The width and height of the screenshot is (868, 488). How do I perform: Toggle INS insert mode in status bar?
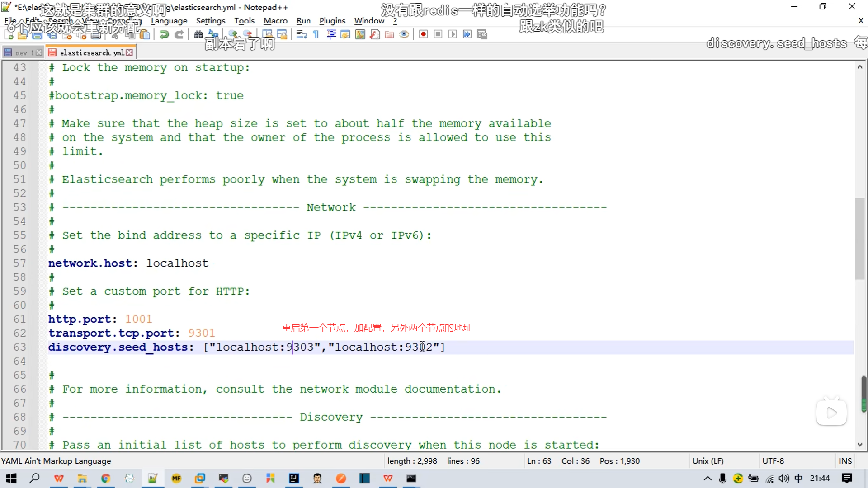click(844, 461)
